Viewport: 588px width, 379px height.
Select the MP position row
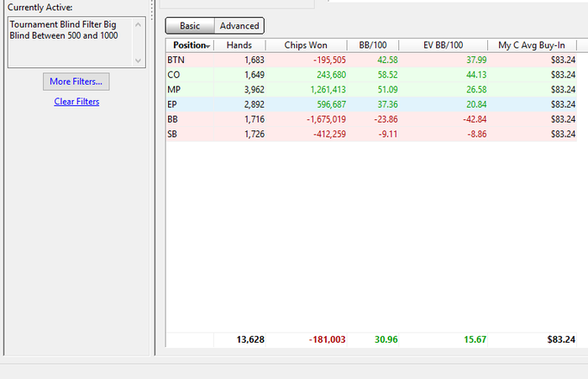click(371, 90)
